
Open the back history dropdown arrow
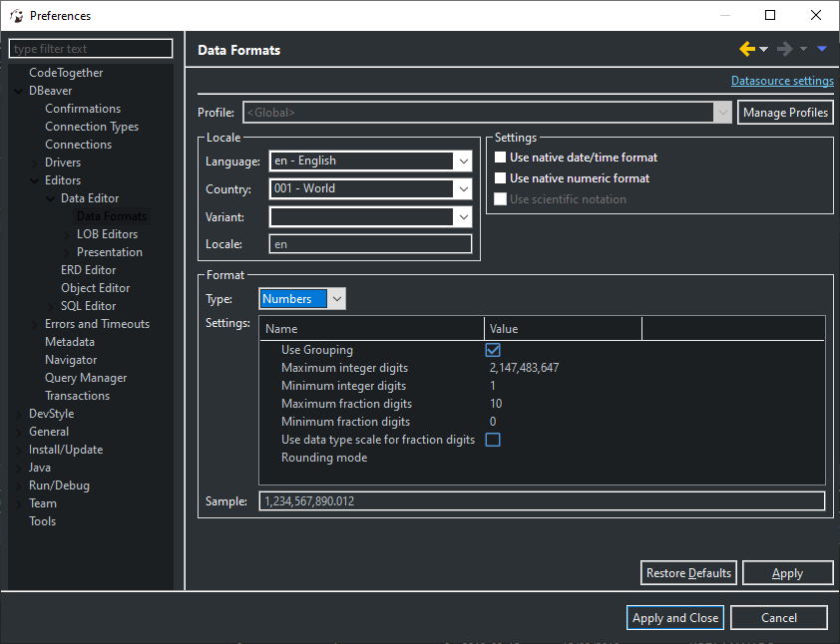pos(764,49)
